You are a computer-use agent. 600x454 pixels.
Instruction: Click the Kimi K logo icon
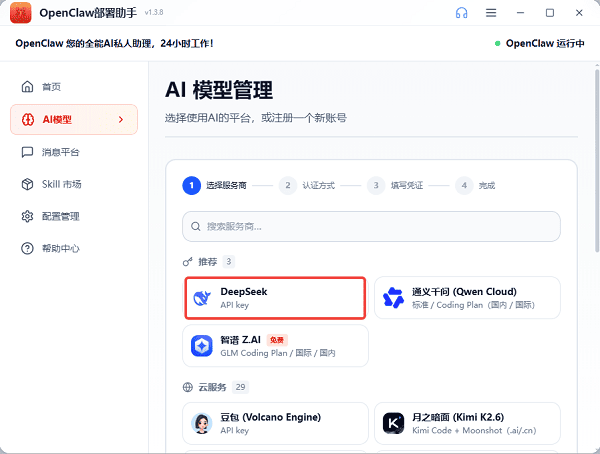coord(393,423)
